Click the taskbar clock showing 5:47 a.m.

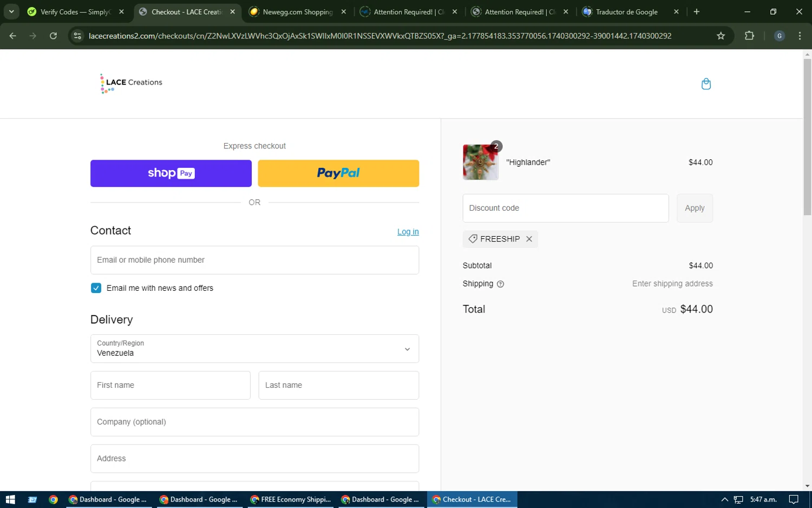[x=763, y=499]
